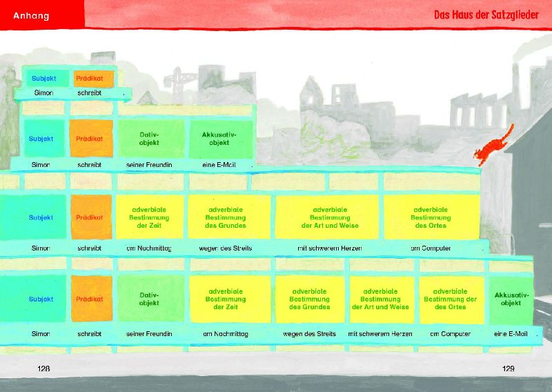Click the text 'eine E-Mail' in second row
This screenshot has width=552, height=392.
coord(219,165)
